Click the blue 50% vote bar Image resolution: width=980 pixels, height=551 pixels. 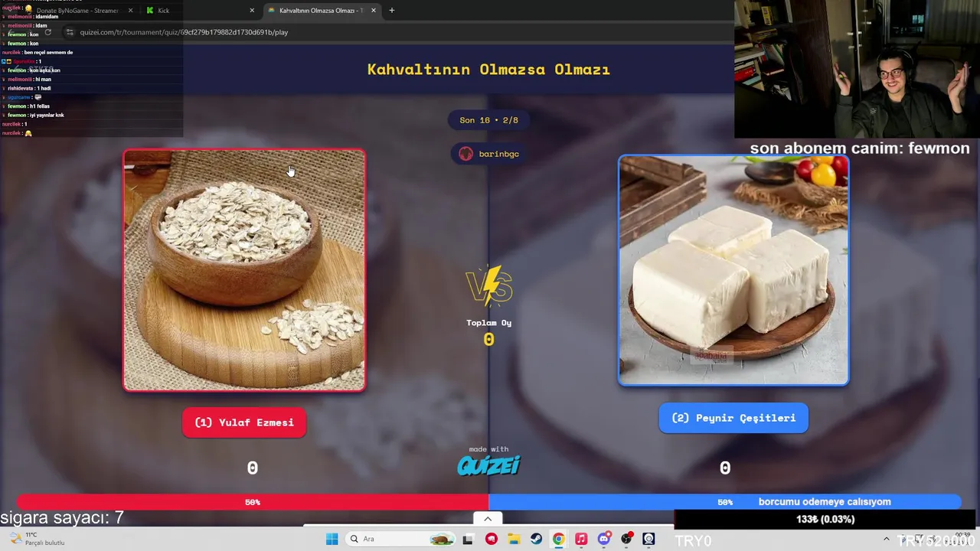(725, 502)
